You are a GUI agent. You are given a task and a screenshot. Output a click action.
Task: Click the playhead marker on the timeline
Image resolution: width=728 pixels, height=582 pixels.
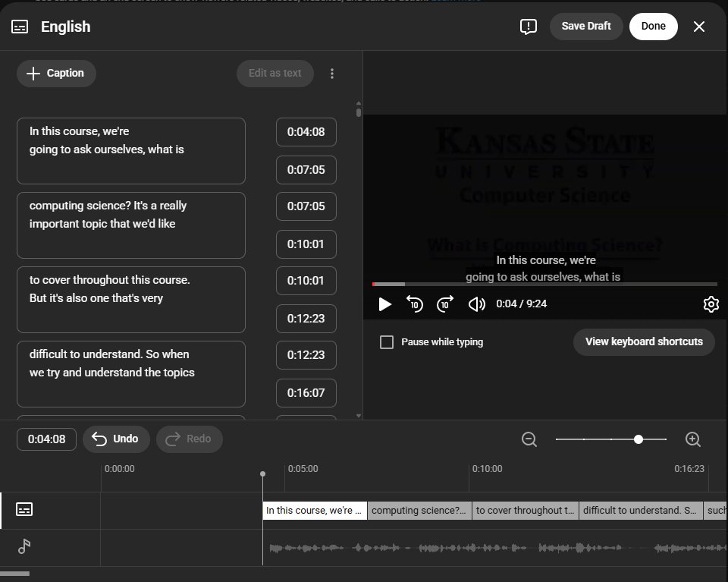[263, 473]
